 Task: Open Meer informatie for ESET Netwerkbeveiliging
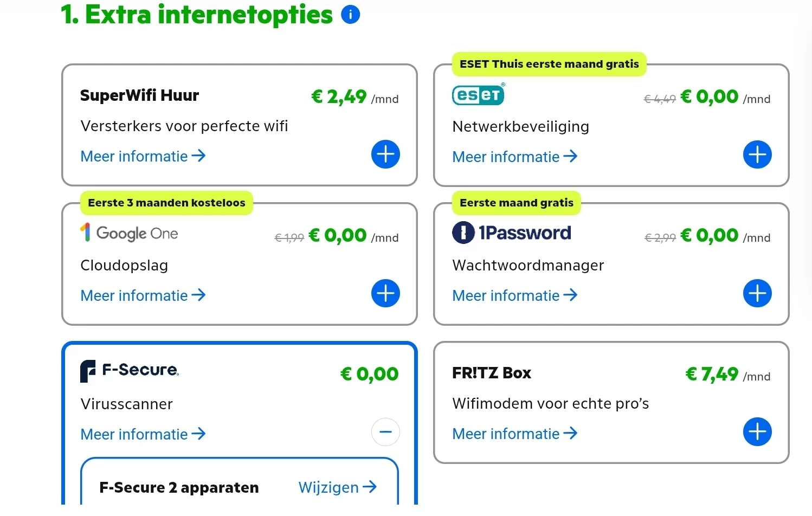(x=515, y=157)
